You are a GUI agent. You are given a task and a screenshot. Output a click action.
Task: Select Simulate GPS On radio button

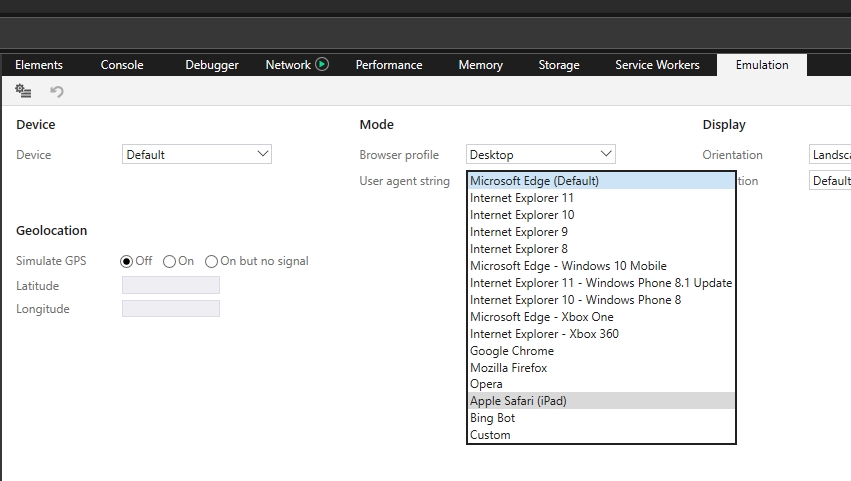[x=169, y=261]
